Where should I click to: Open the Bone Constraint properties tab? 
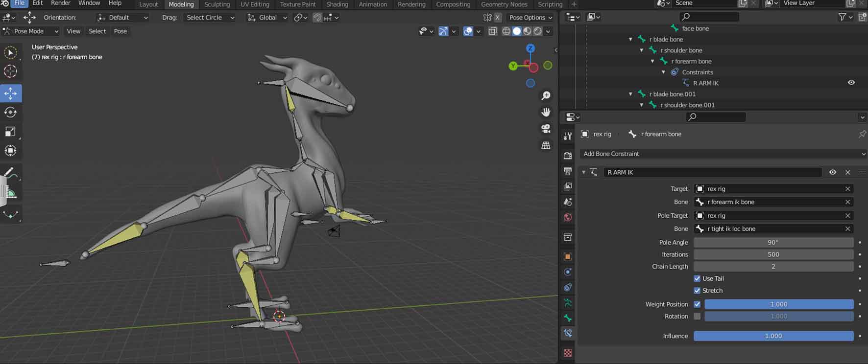coord(568,333)
